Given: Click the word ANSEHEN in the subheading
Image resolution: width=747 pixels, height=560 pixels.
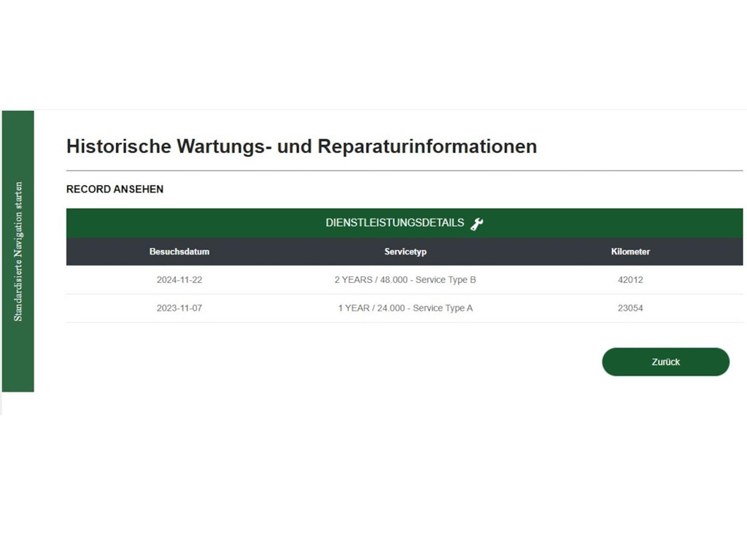Looking at the screenshot, I should 139,189.
